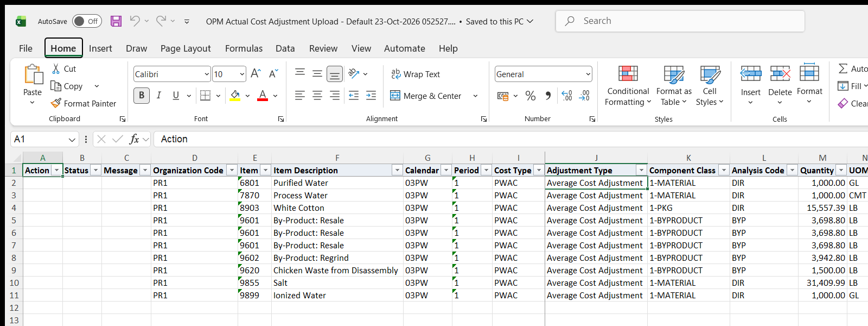Decrease indent of cell text

pyautogui.click(x=354, y=96)
